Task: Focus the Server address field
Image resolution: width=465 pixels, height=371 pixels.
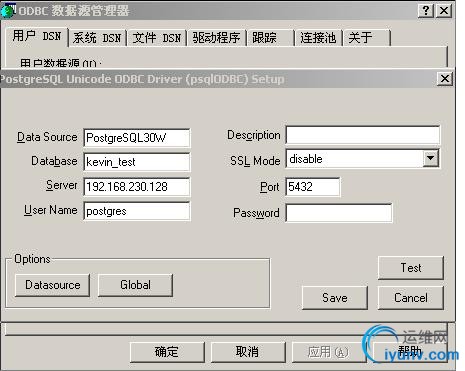Action: tap(137, 187)
